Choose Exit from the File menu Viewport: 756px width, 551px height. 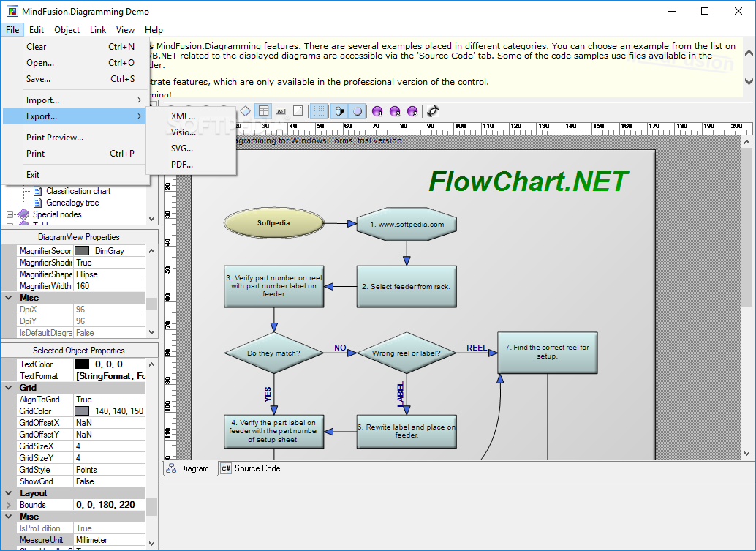[x=75, y=175]
